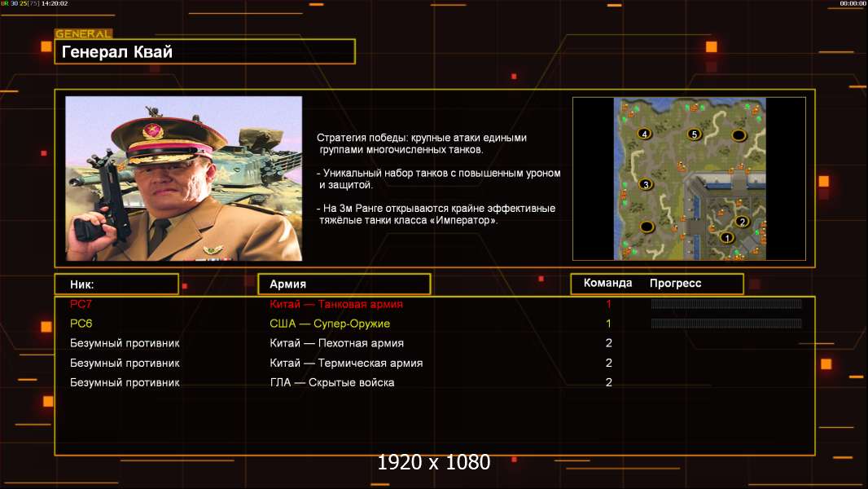Click the unnumbered black marker beside position 5
This screenshot has width=868, height=489.
click(739, 134)
